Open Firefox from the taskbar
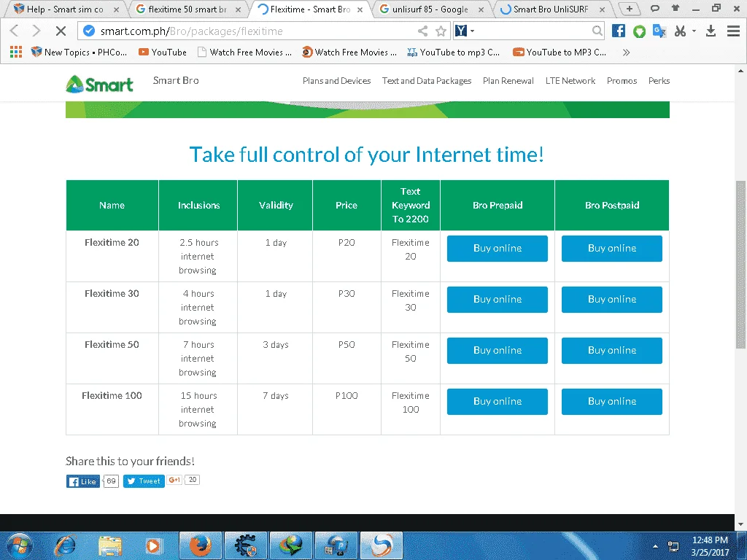Screen dimensions: 747x560 click(201, 545)
